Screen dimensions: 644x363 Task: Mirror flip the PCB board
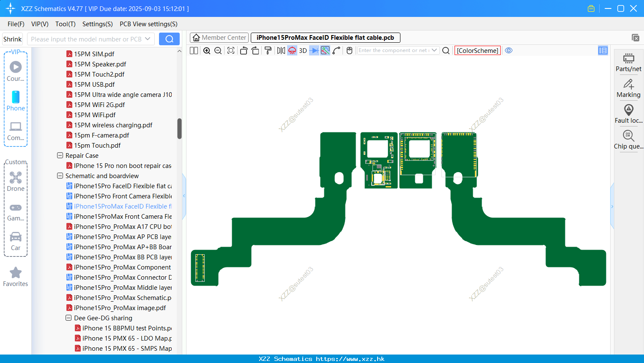pos(281,51)
